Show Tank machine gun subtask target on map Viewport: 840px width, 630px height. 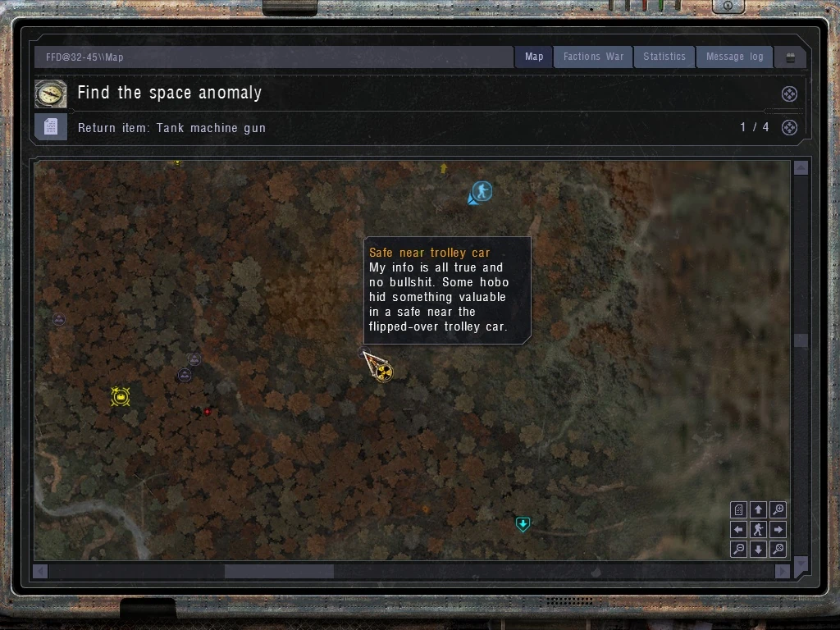789,127
